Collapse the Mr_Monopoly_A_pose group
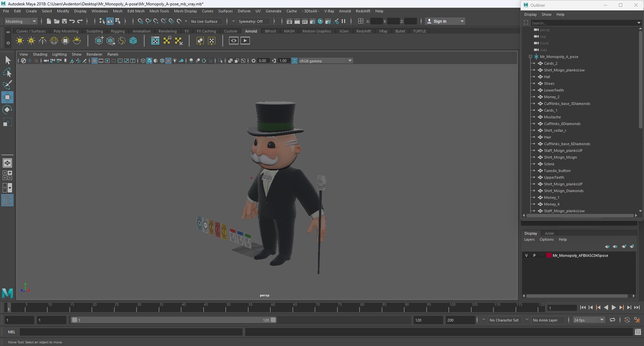Screen dimensions: 644x346 point(530,57)
